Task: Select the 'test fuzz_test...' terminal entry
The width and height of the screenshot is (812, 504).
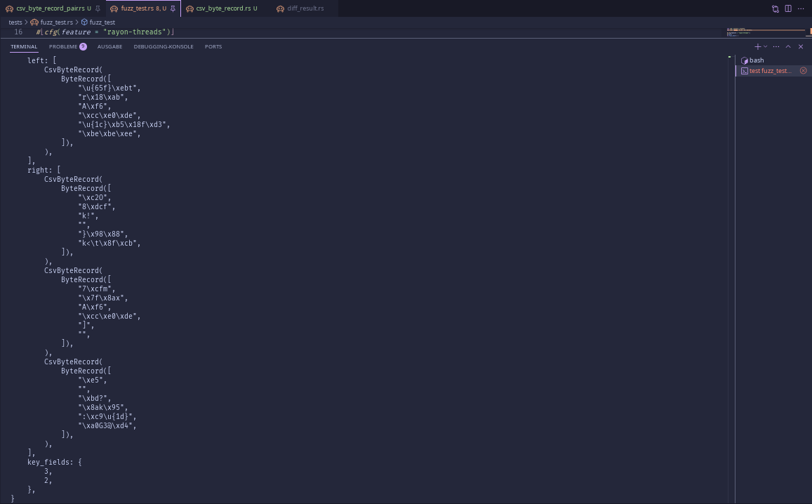Action: (773, 71)
